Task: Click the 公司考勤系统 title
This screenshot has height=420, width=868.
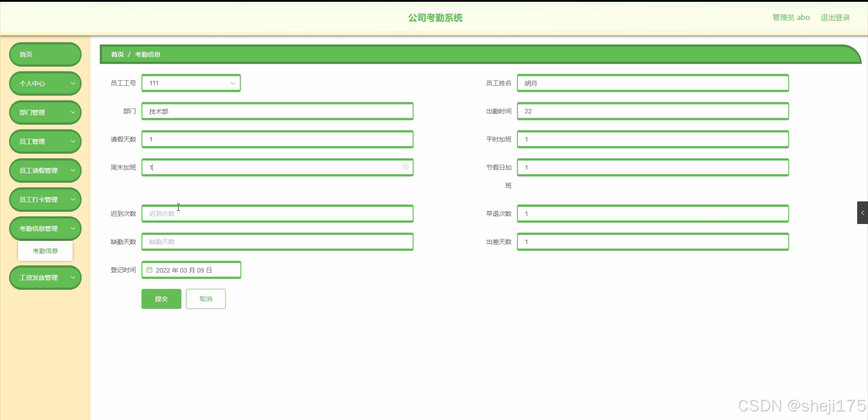Action: pyautogui.click(x=435, y=18)
